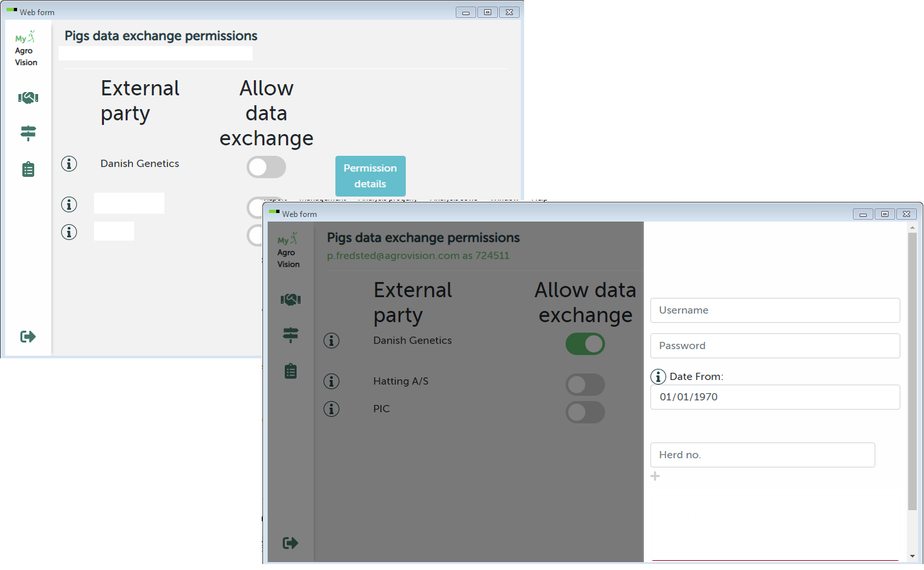Click info icon next to Date From

tap(658, 377)
